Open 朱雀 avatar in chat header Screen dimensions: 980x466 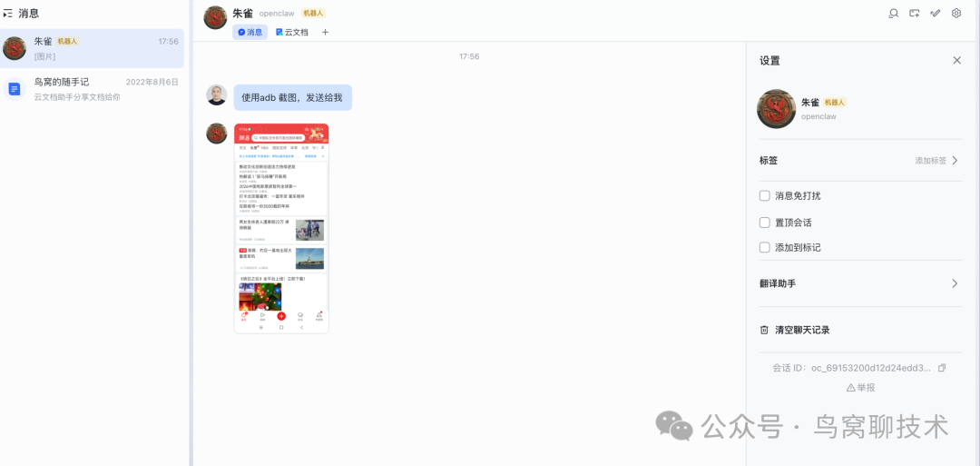[215, 17]
